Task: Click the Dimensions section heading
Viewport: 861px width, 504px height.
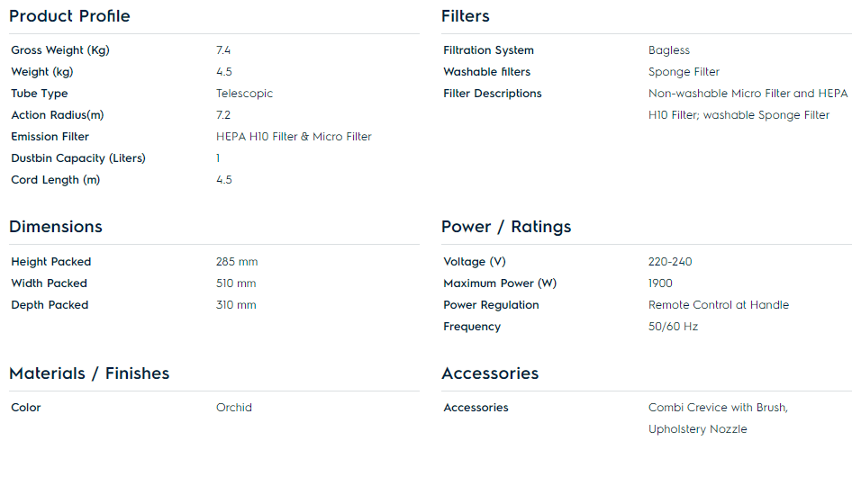Action: click(x=56, y=226)
